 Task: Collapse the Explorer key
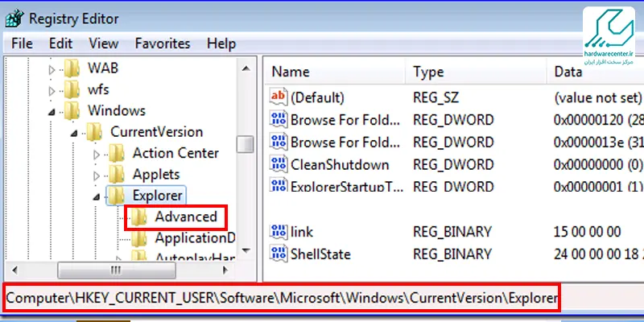pyautogui.click(x=97, y=197)
